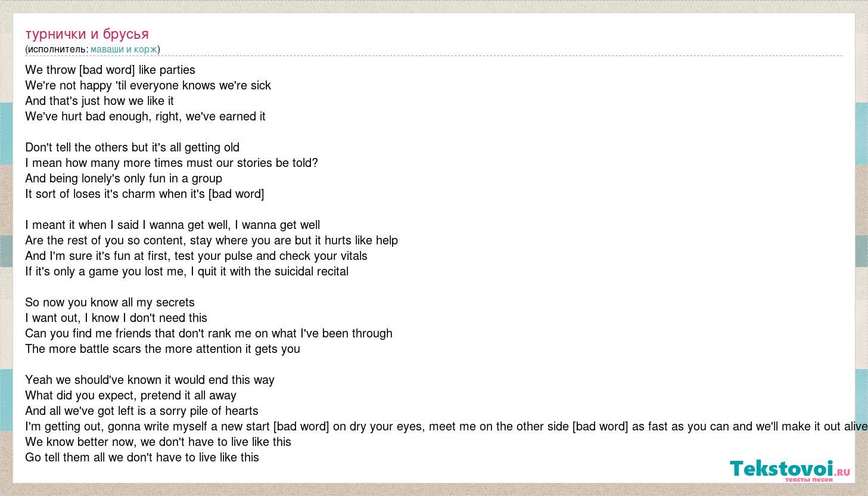The width and height of the screenshot is (868, 496).
Task: Click the line "If it's only a game you lost me"
Action: coord(186,271)
